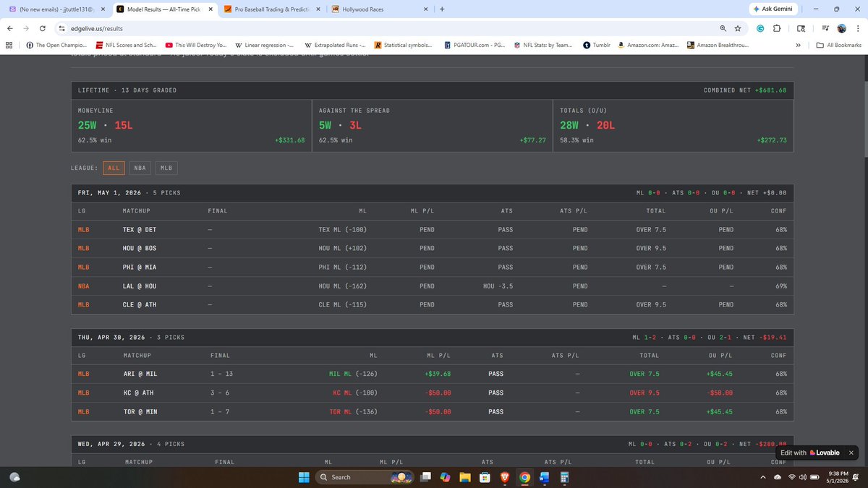Open the Windows Start menu

pyautogui.click(x=303, y=477)
